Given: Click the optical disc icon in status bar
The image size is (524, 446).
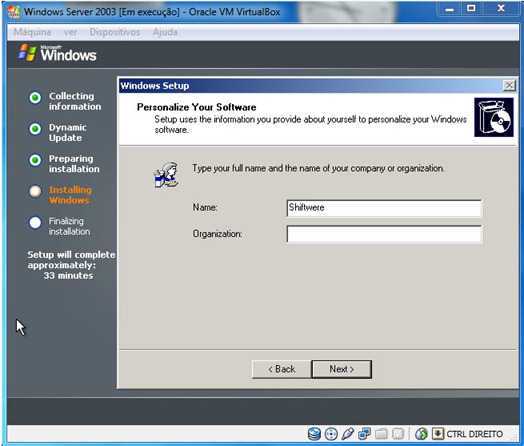Looking at the screenshot, I should (331, 434).
